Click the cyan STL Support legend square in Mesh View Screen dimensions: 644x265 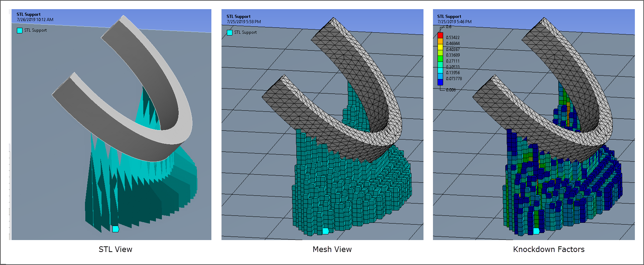[x=230, y=33]
